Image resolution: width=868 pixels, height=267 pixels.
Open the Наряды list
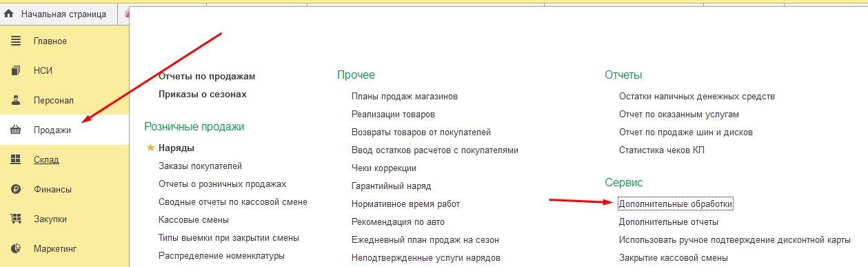[x=176, y=148]
